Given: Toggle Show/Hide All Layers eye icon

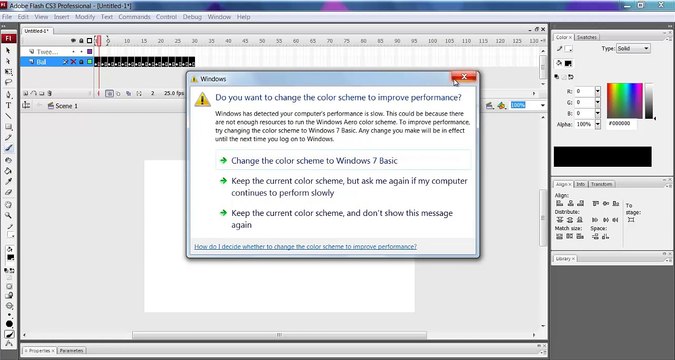Looking at the screenshot, I should pyautogui.click(x=74, y=40).
